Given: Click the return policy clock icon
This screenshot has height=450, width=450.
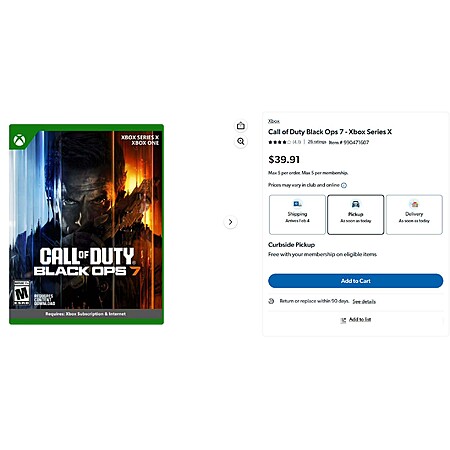Looking at the screenshot, I should [x=271, y=301].
